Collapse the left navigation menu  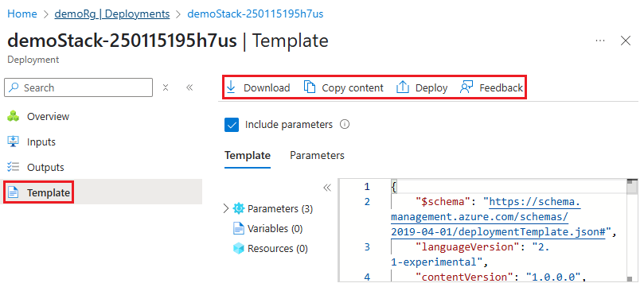pos(189,87)
